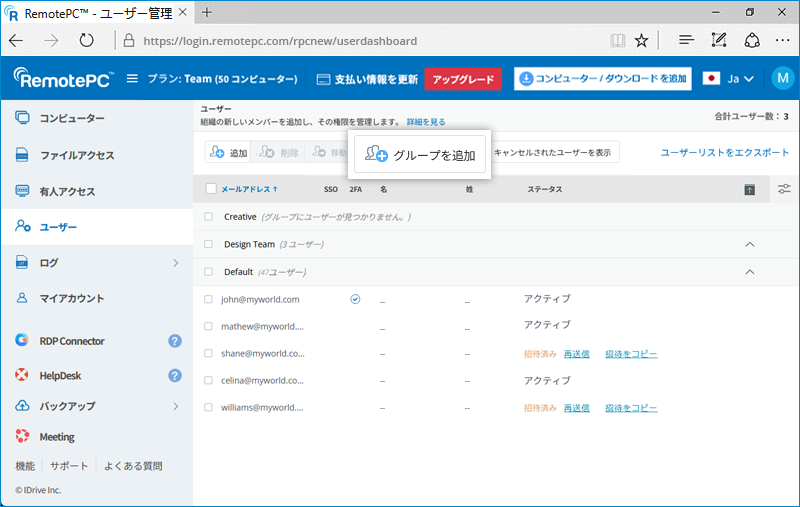Click the 追加 user button
The image size is (800, 507).
point(228,152)
